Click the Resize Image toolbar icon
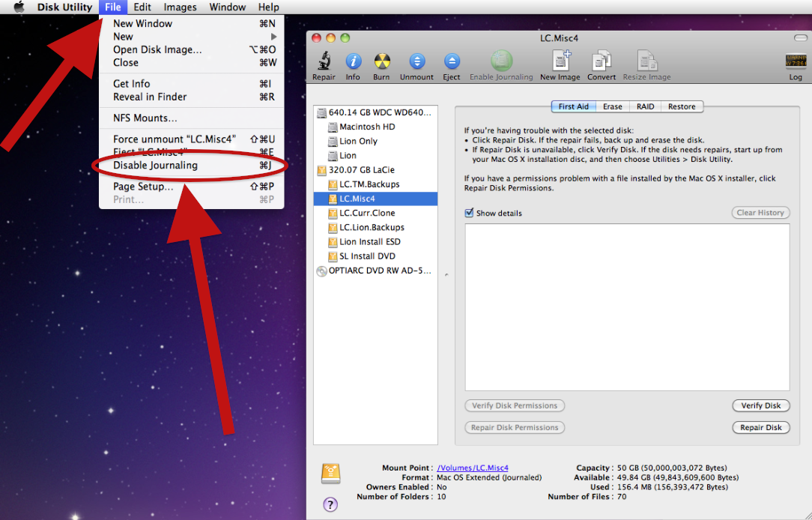Image resolution: width=812 pixels, height=520 pixels. tap(646, 61)
